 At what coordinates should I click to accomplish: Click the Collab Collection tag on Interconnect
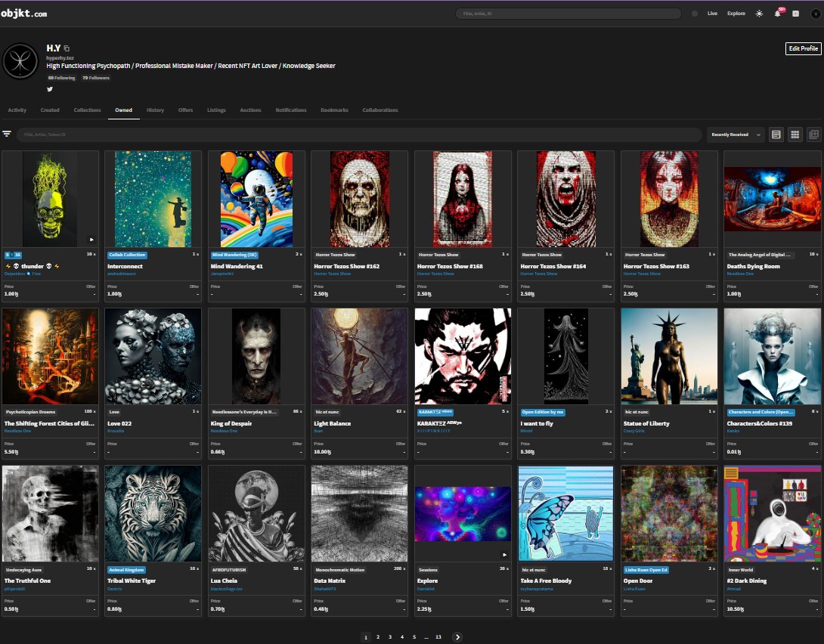pos(127,255)
